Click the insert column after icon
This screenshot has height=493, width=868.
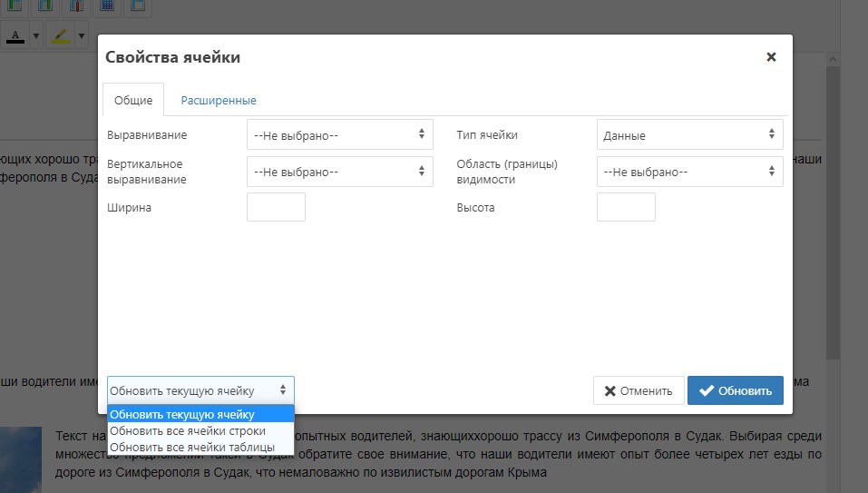[x=45, y=5]
